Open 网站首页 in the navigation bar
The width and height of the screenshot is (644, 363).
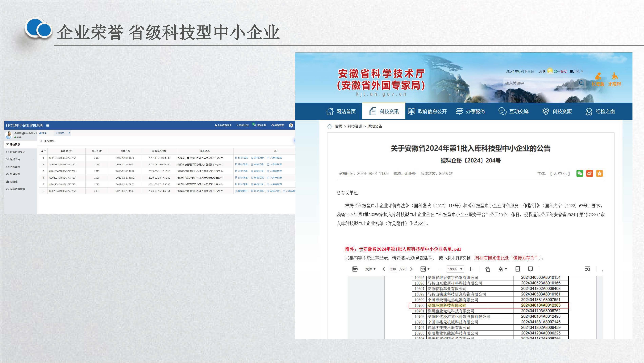(x=341, y=111)
